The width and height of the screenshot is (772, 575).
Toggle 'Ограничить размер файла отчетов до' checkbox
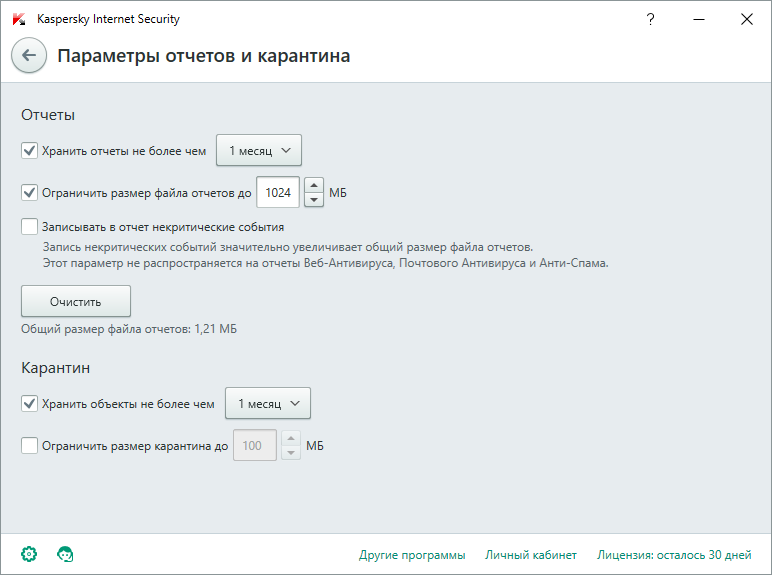[x=30, y=192]
